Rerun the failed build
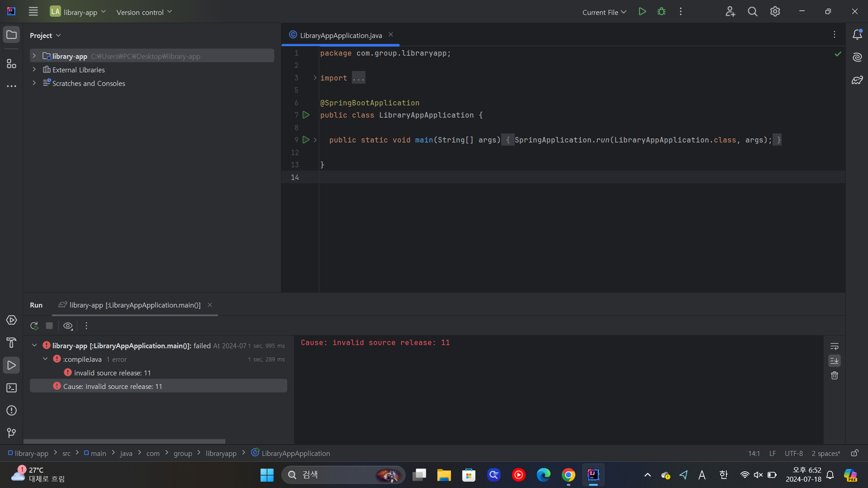Image resolution: width=868 pixels, height=488 pixels. point(34,326)
